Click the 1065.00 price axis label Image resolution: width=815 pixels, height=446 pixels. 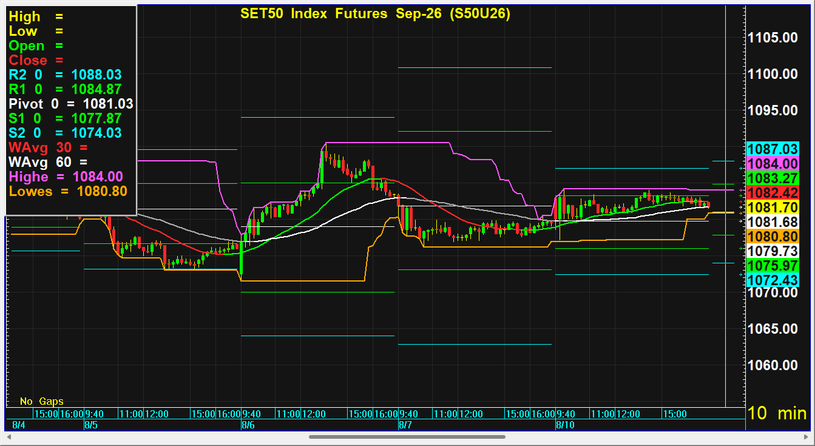(772, 329)
